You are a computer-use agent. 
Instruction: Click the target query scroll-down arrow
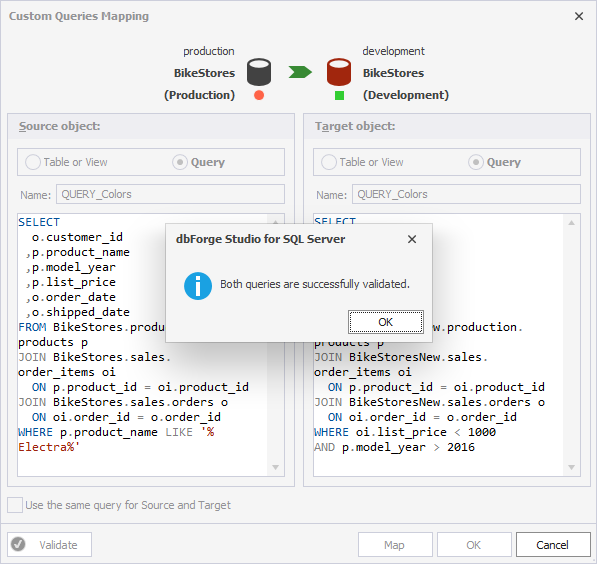point(571,467)
